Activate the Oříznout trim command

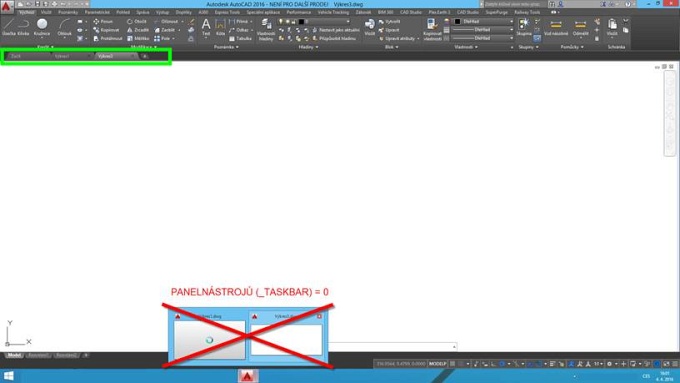(166, 21)
